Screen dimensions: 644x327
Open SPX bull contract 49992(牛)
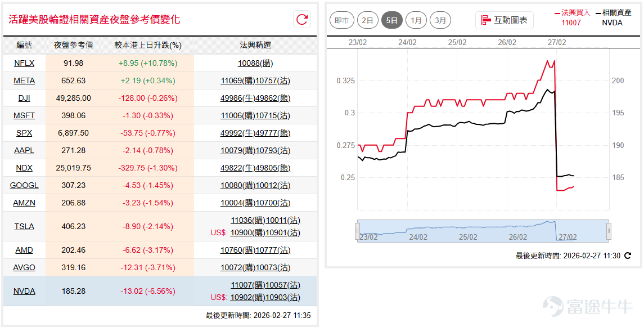(x=238, y=133)
